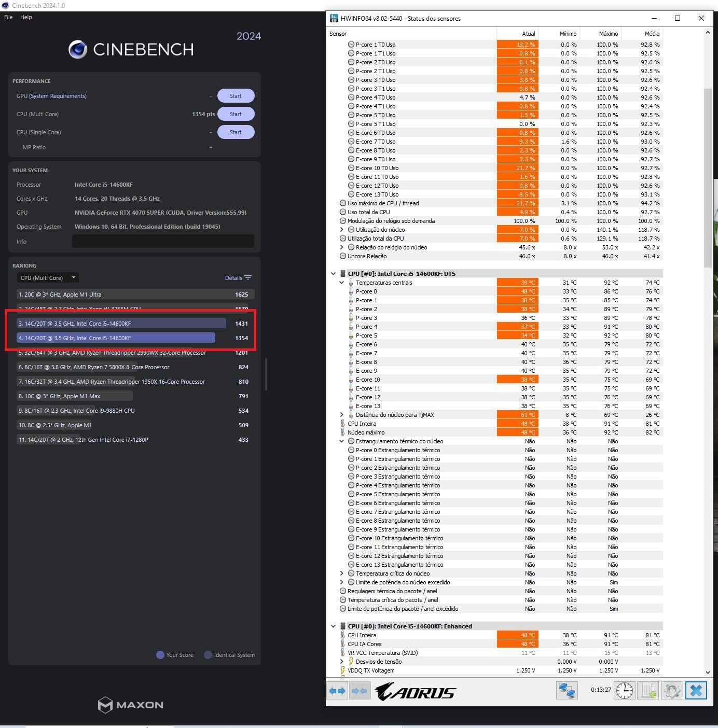Click circle icon beside Uso total da CPU
This screenshot has height=728, width=718.
(x=343, y=212)
